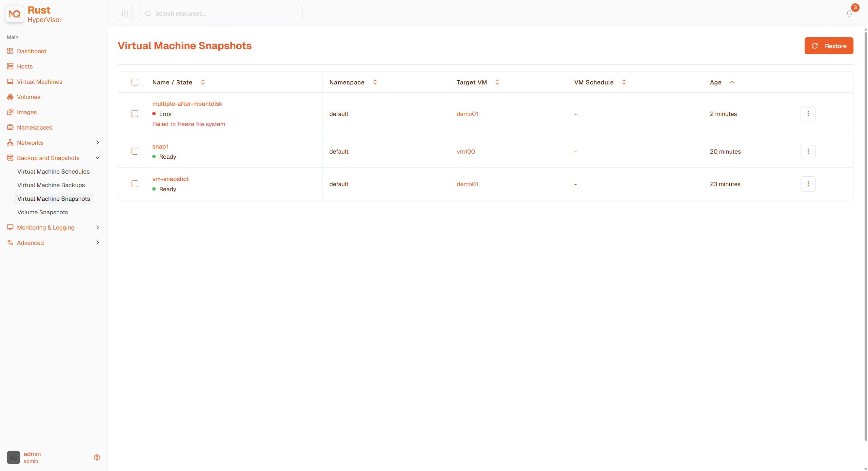Click the Images menu label
The image size is (868, 471).
coord(27,112)
